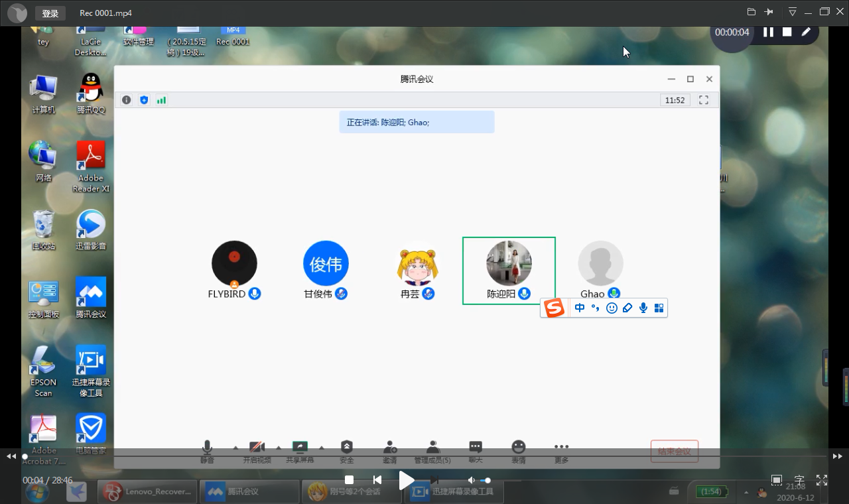The width and height of the screenshot is (849, 504).
Task: Toggle the player's picture-in-picture mini mode icon
Action: pyautogui.click(x=777, y=480)
